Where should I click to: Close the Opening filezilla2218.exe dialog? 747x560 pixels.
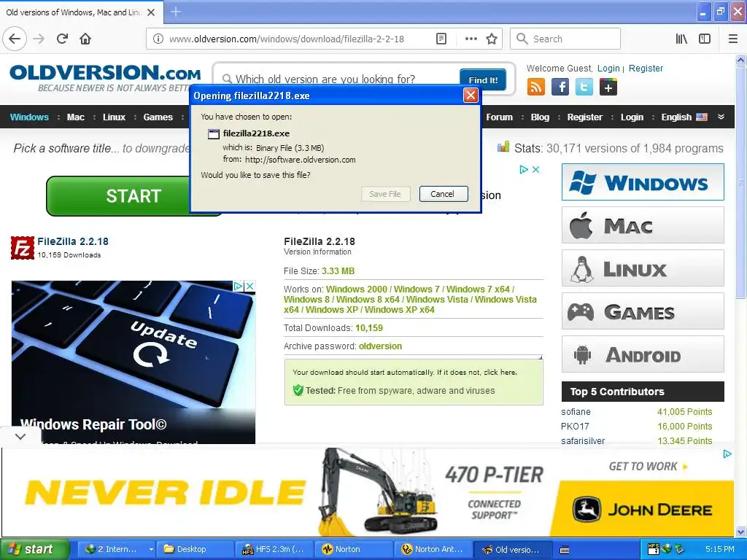[x=471, y=96]
